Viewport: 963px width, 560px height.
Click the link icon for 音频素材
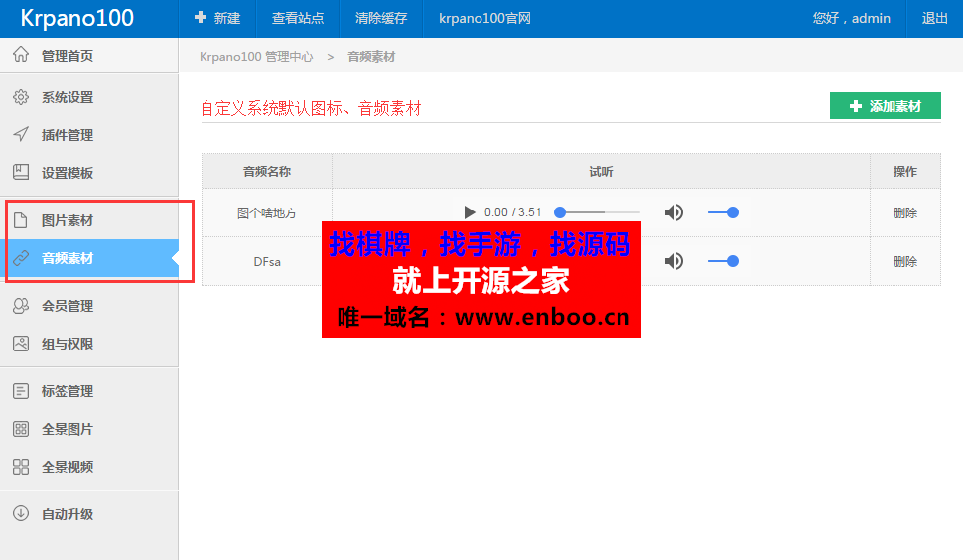coord(21,258)
